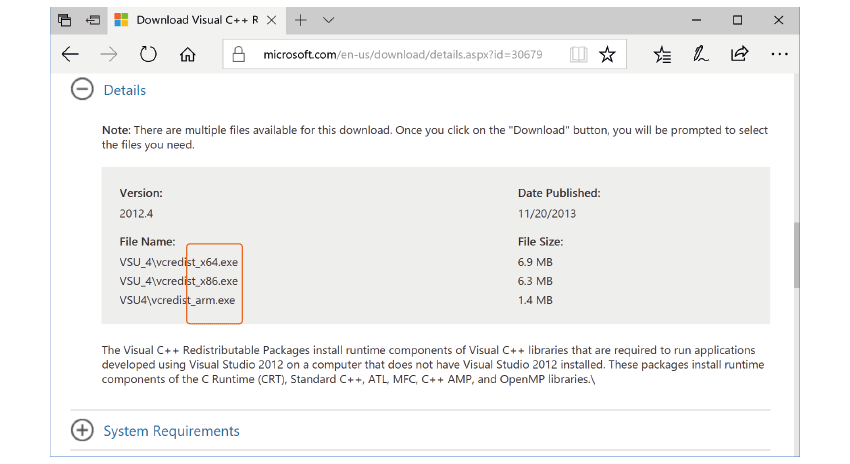Click the browser Back arrow

click(x=70, y=54)
